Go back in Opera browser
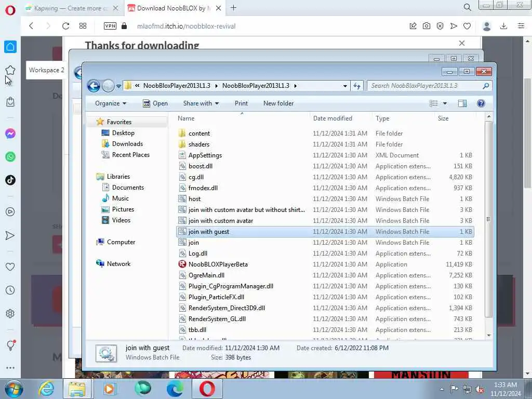The image size is (532, 399). pyautogui.click(x=31, y=26)
